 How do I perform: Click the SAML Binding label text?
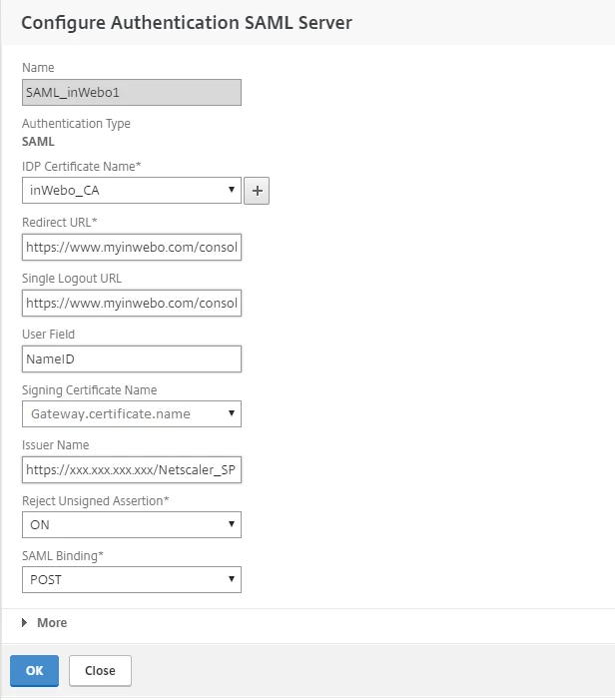64,554
